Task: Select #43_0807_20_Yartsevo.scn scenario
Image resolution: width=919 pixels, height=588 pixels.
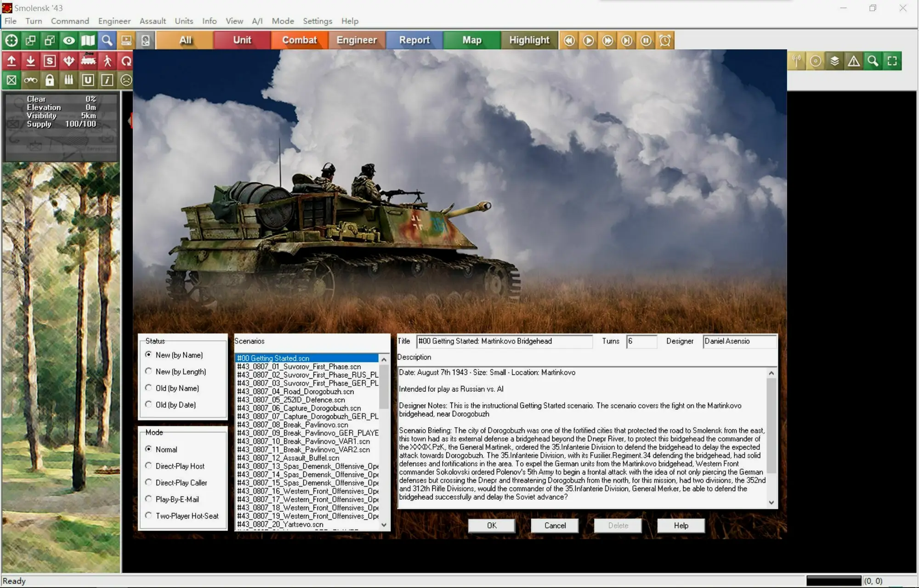Action: (307, 524)
